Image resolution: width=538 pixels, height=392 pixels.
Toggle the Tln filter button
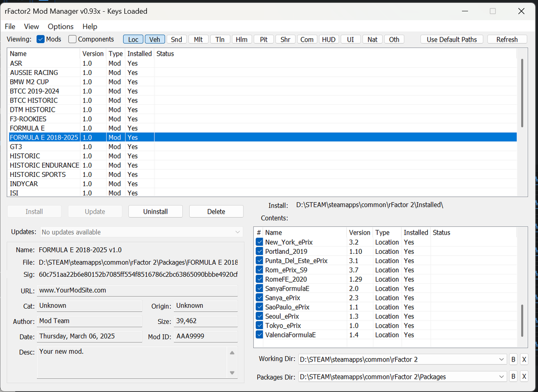(x=220, y=40)
